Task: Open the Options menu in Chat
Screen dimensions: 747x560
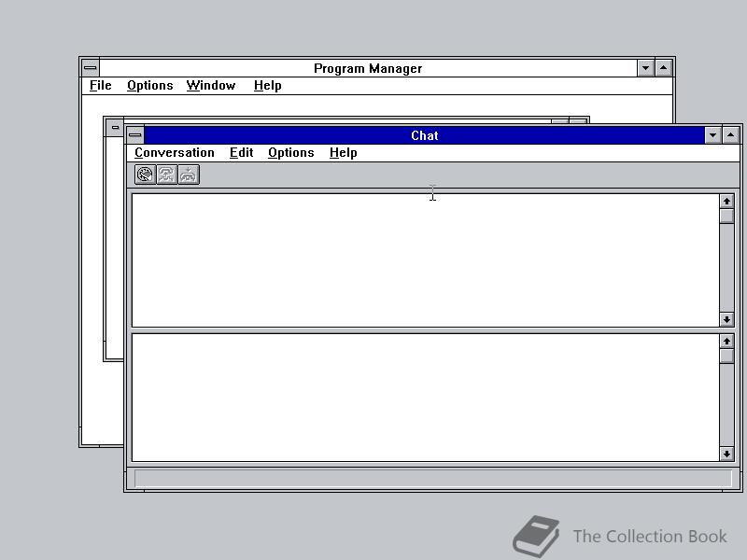Action: [x=290, y=153]
